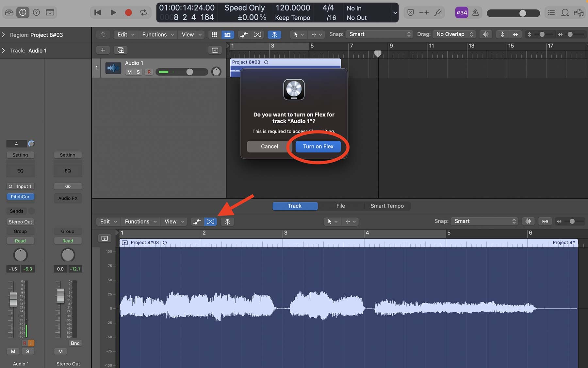This screenshot has width=588, height=368.
Task: Toggle Flex button in tracks toolbar
Action: pos(257,34)
